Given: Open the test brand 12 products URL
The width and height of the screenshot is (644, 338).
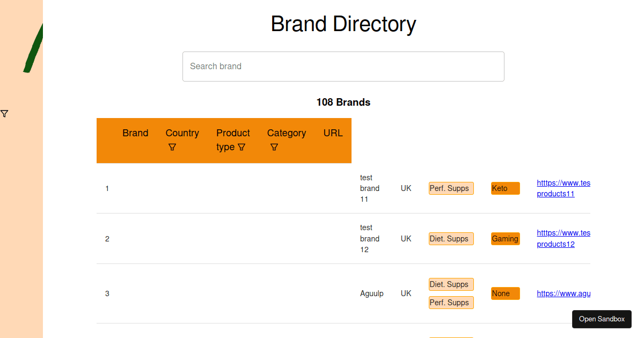Looking at the screenshot, I should (563, 239).
